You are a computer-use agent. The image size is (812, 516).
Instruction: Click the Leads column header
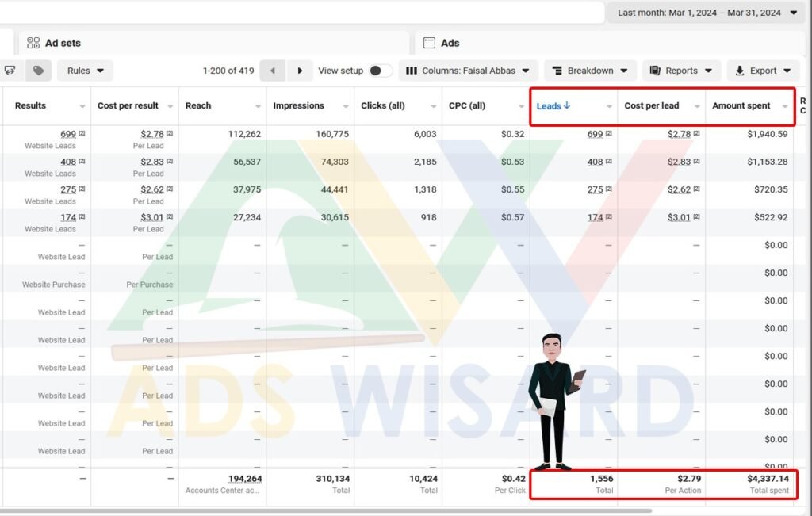553,105
